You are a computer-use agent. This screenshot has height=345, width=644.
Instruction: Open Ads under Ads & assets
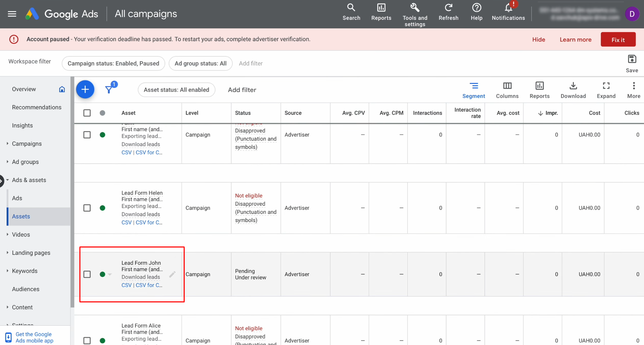tap(17, 198)
